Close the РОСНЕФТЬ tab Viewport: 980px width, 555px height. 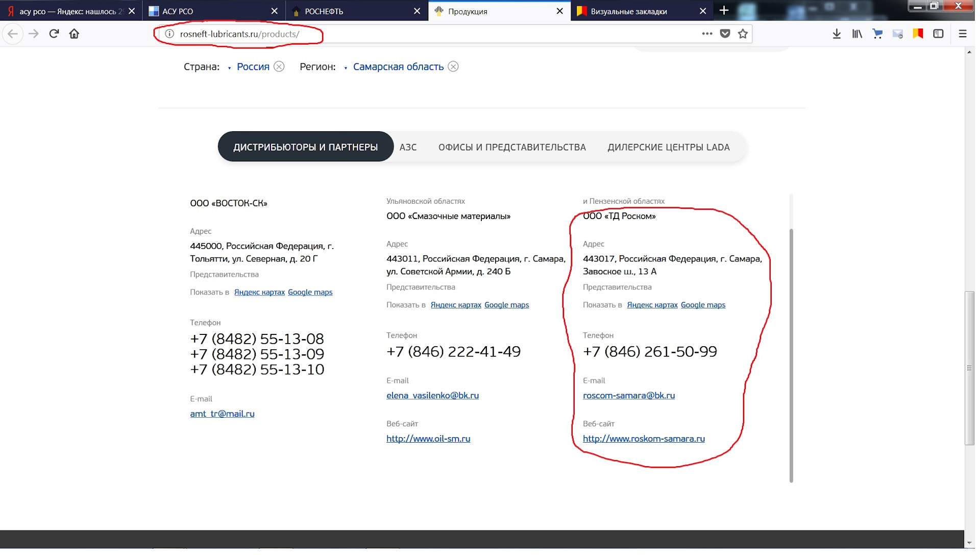click(417, 11)
